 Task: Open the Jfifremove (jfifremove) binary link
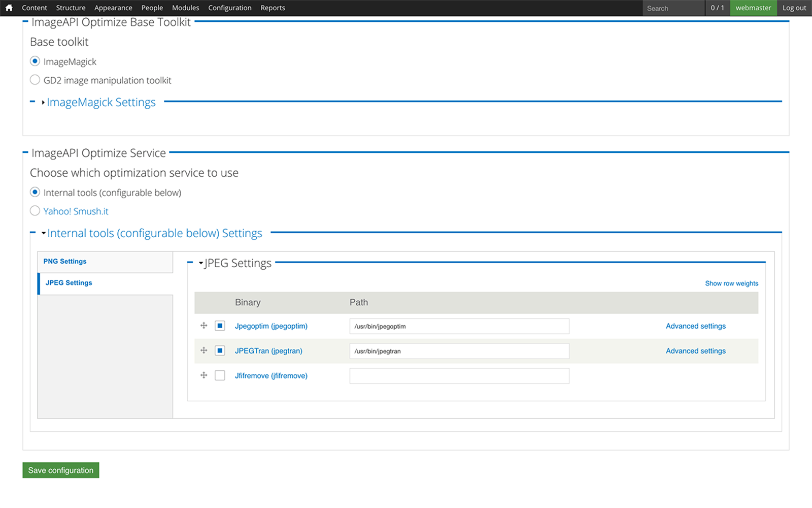[x=271, y=376]
